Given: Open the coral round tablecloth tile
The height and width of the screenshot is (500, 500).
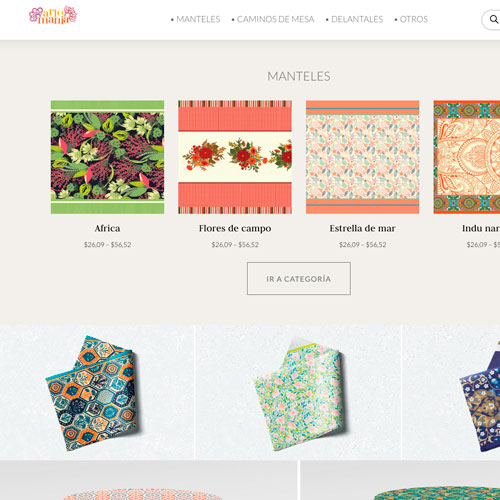Looking at the screenshot, I should (148, 480).
